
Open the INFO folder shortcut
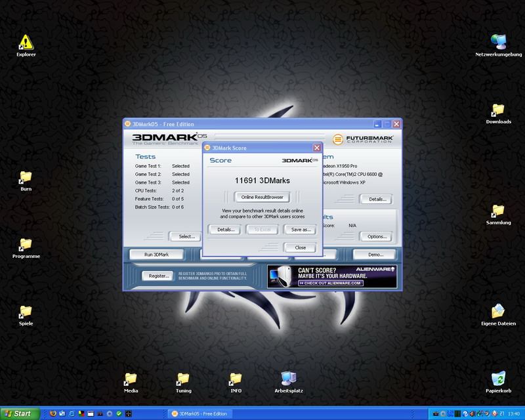point(236,383)
